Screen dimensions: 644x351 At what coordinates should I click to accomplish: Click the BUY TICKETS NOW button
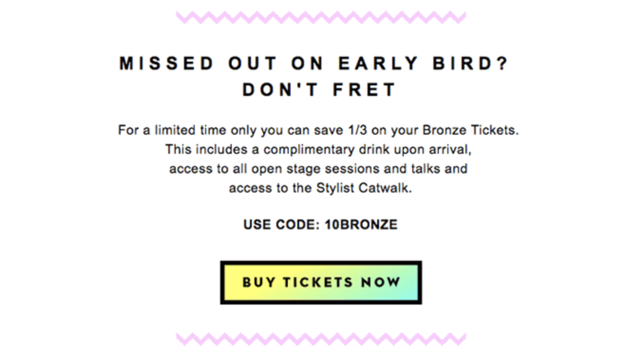pyautogui.click(x=321, y=282)
